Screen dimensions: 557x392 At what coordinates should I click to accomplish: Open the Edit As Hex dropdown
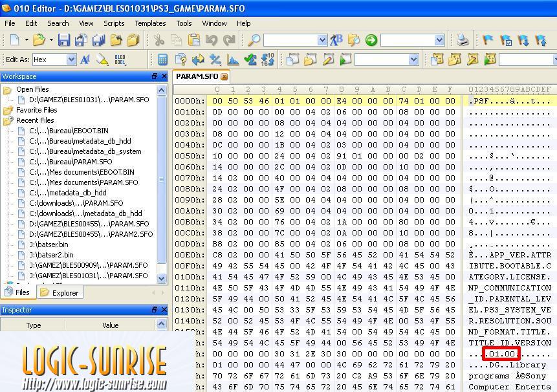coord(71,60)
